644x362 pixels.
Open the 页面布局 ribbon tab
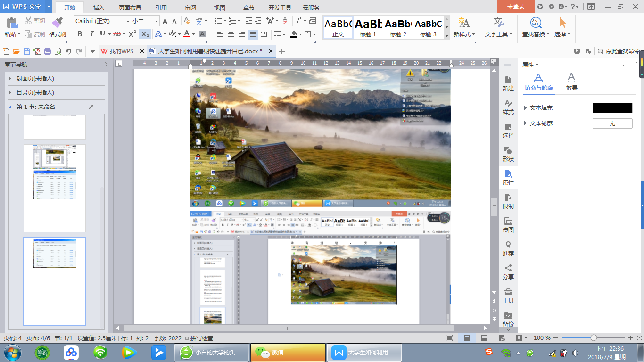pos(130,8)
